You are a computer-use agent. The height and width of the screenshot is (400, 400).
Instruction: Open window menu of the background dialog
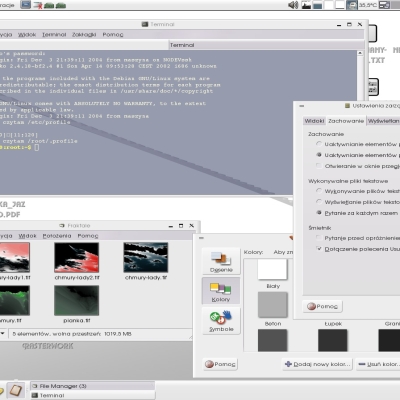(201, 238)
